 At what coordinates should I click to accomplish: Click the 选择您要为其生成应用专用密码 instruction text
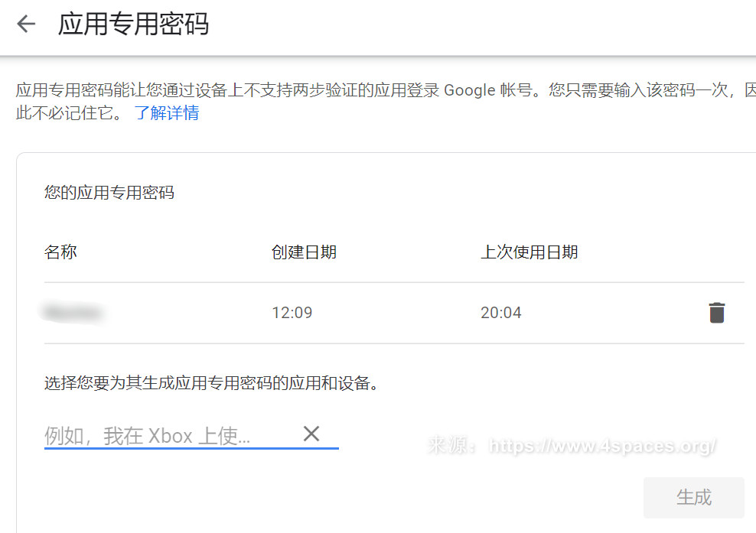coord(212,384)
